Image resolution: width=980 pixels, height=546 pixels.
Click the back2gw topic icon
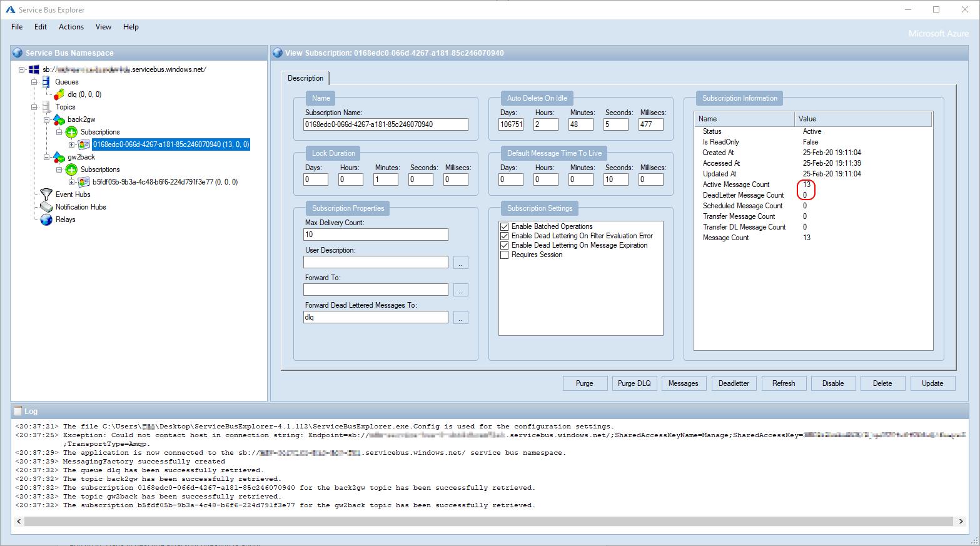pyautogui.click(x=59, y=119)
